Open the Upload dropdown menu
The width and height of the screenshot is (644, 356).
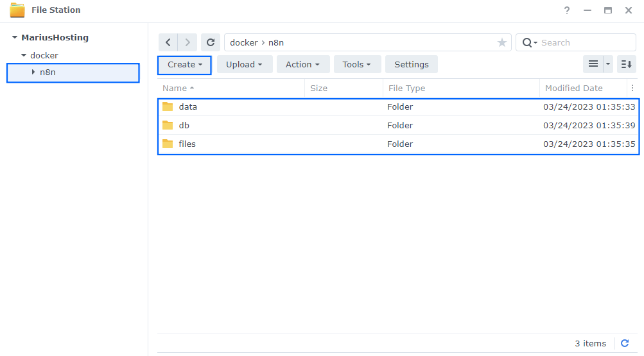coord(245,64)
